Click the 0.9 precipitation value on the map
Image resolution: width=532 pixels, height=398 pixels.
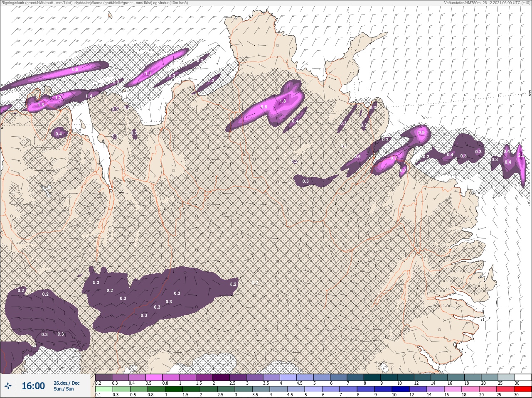pyautogui.click(x=422, y=133)
